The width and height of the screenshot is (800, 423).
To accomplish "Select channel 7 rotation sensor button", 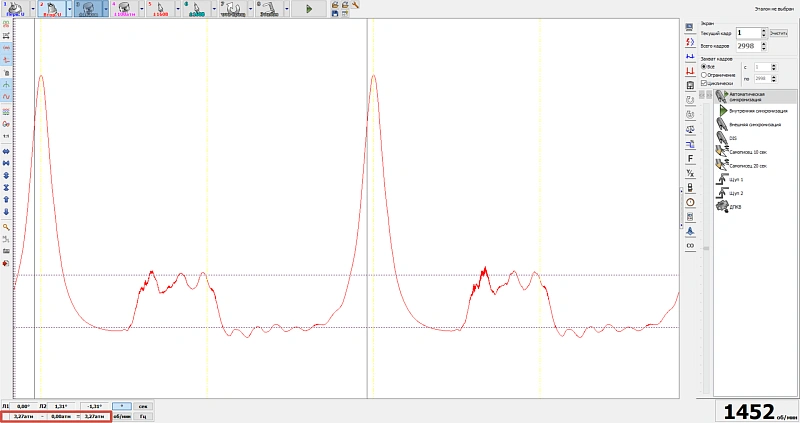I will [x=233, y=9].
